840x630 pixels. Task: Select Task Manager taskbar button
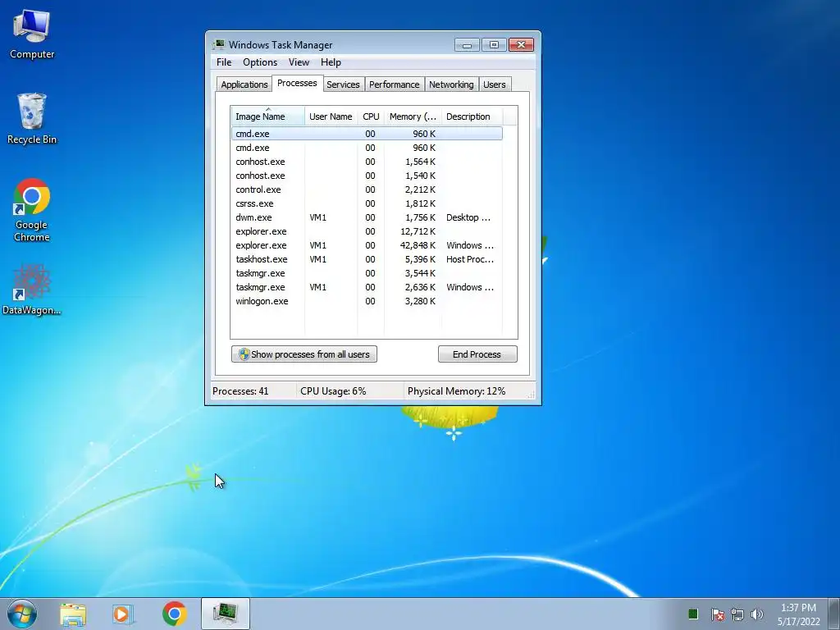226,614
